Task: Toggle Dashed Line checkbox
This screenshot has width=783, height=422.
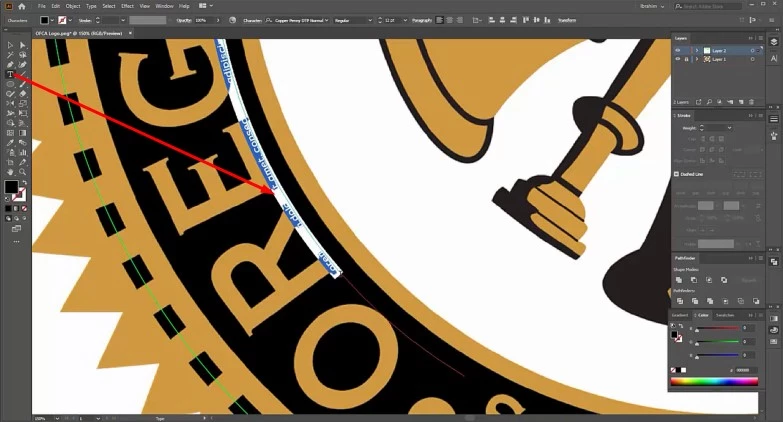Action: click(x=677, y=174)
